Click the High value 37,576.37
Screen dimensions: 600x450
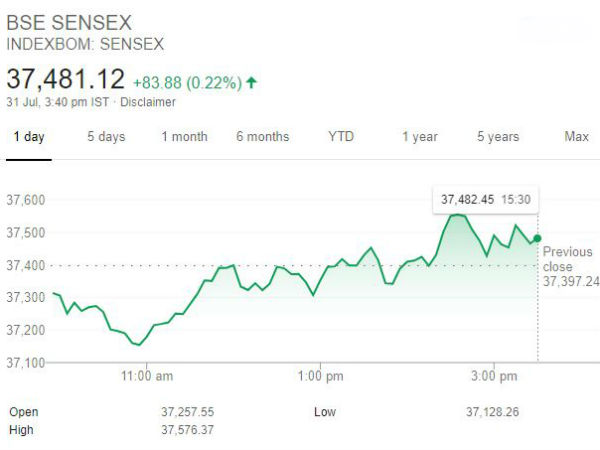coord(187,430)
